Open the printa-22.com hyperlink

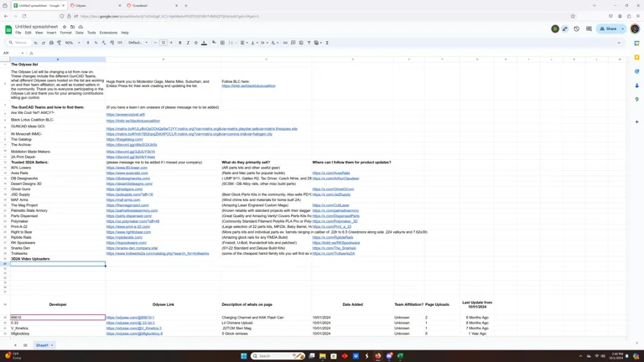[128, 227]
